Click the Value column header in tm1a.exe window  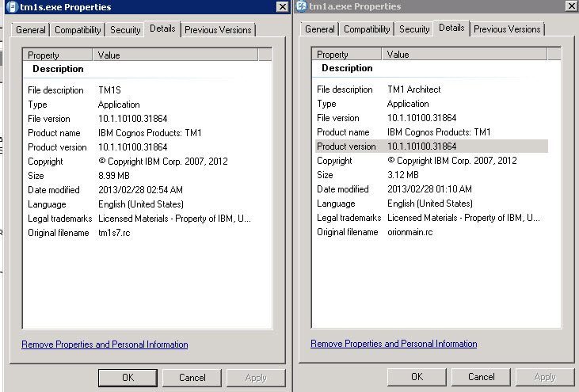coord(464,55)
